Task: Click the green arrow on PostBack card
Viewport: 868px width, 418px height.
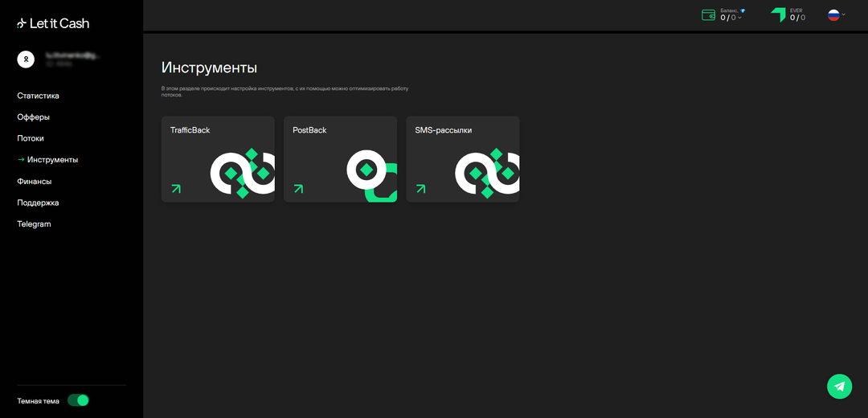Action: 298,189
